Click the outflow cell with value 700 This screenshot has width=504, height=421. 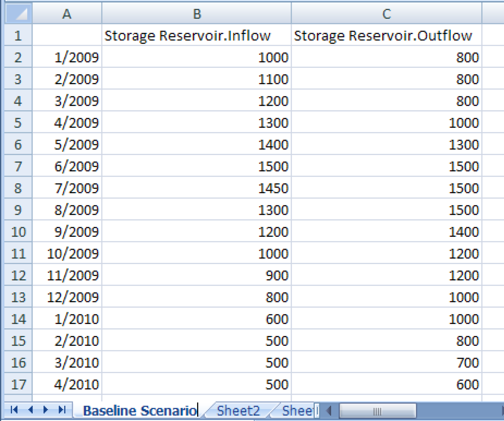click(x=386, y=363)
